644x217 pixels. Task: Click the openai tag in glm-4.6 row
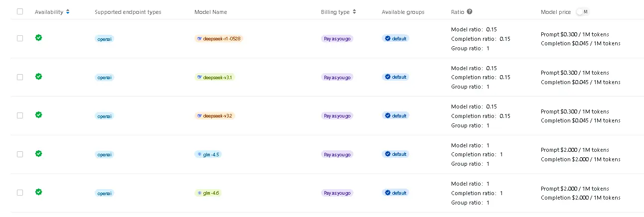[105, 193]
